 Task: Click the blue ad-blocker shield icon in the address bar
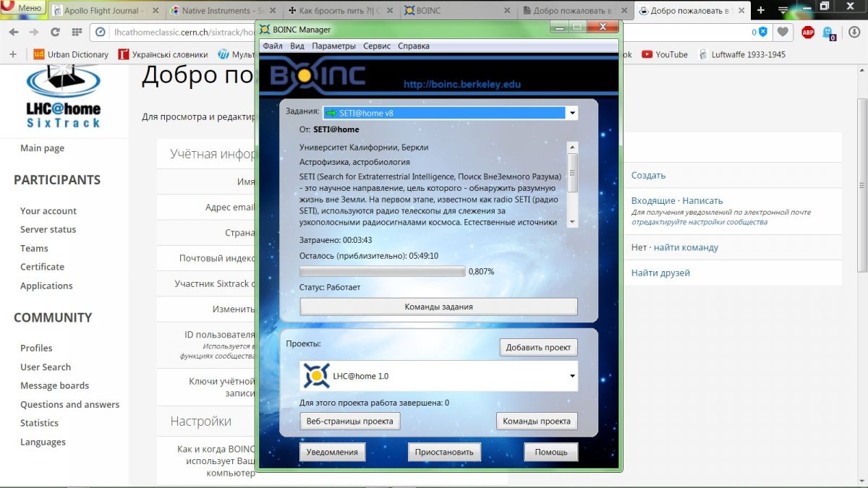click(762, 32)
